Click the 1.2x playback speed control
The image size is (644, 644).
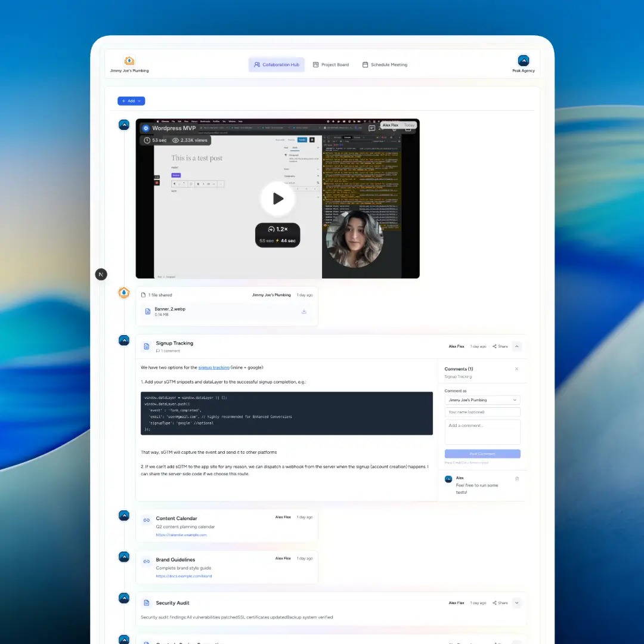(277, 234)
